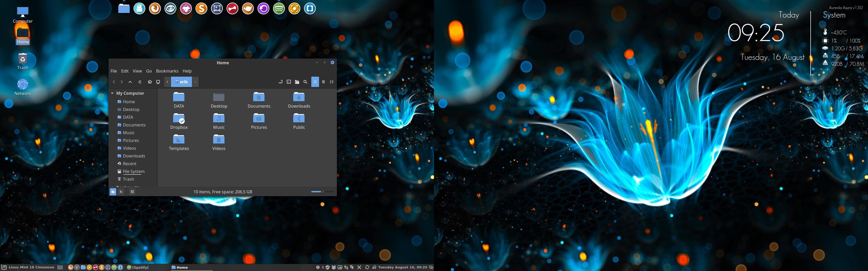Select the Templates folder

(x=179, y=142)
